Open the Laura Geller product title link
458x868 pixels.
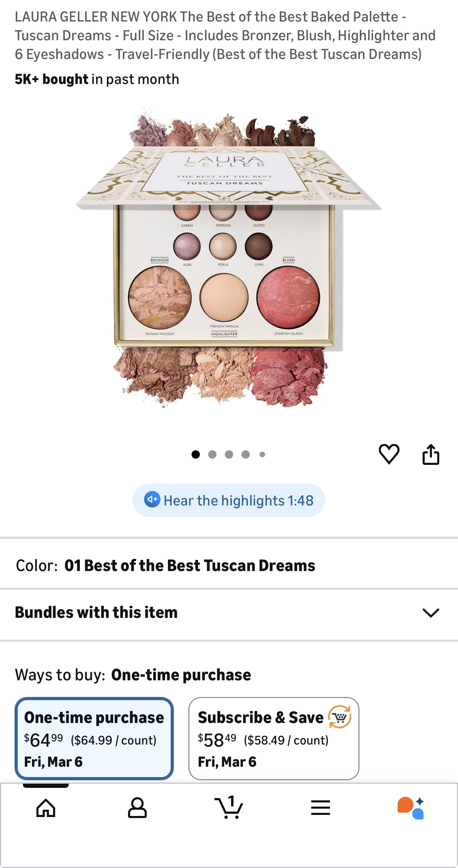pyautogui.click(x=225, y=35)
